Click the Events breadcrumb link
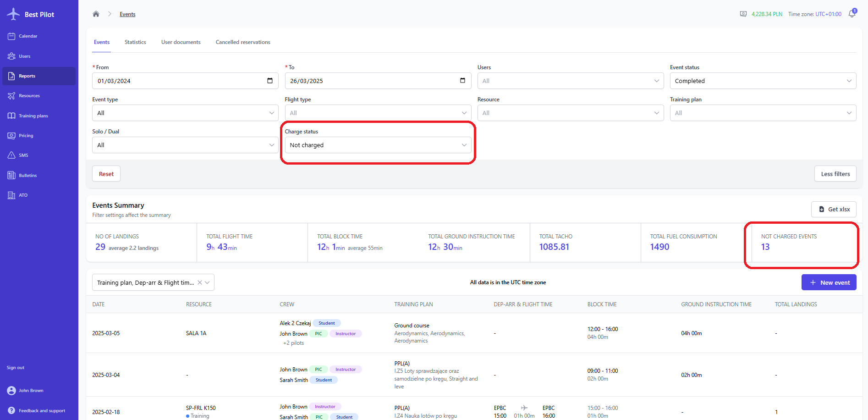 click(x=127, y=14)
